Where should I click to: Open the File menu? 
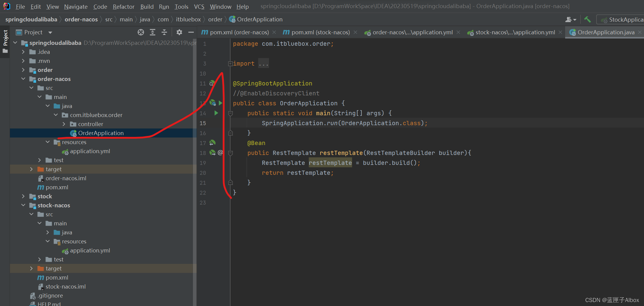pyautogui.click(x=20, y=7)
